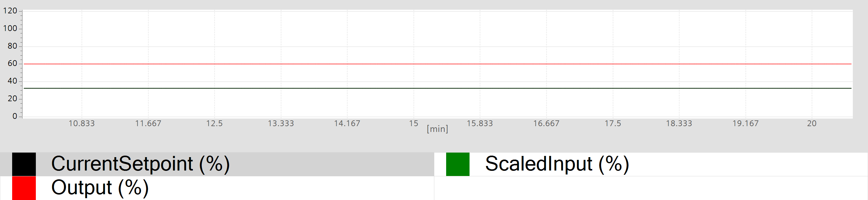
Task: Click the 100 value axis label
Action: point(10,28)
